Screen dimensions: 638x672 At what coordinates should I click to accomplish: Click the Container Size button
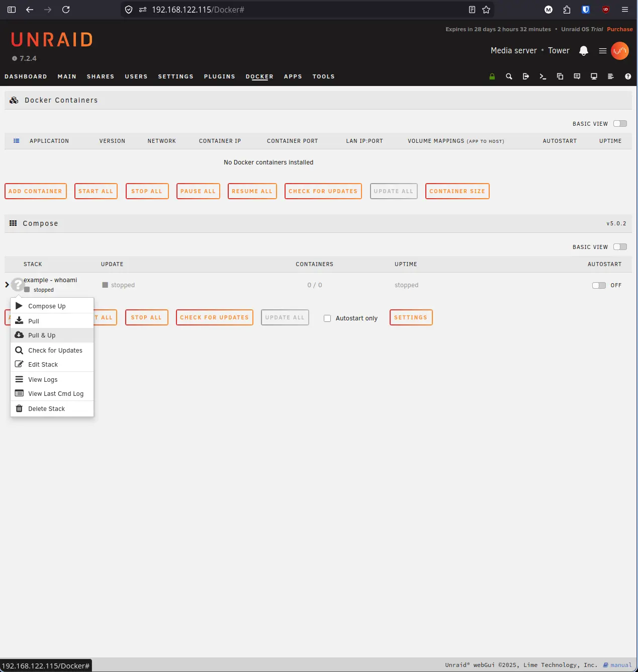[x=458, y=191]
